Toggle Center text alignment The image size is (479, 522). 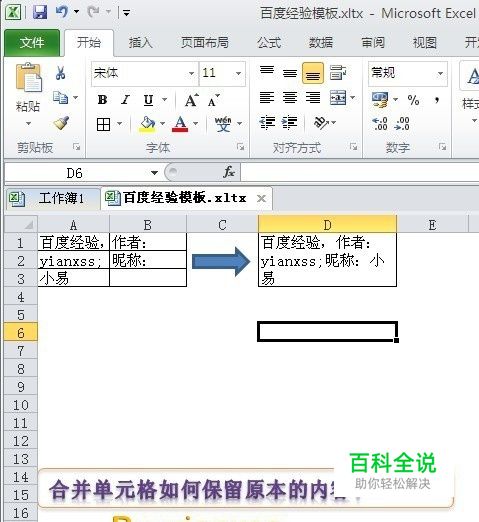(290, 98)
